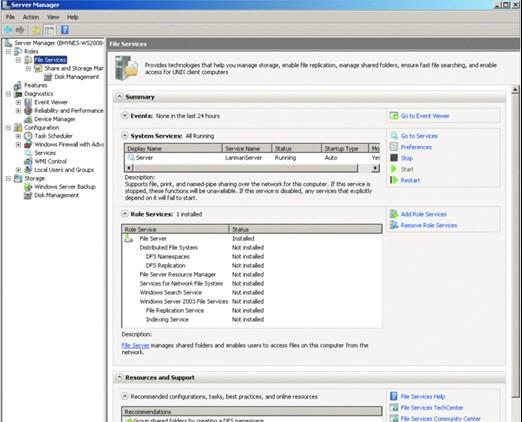Select the Windows Search Service row

coord(252,293)
